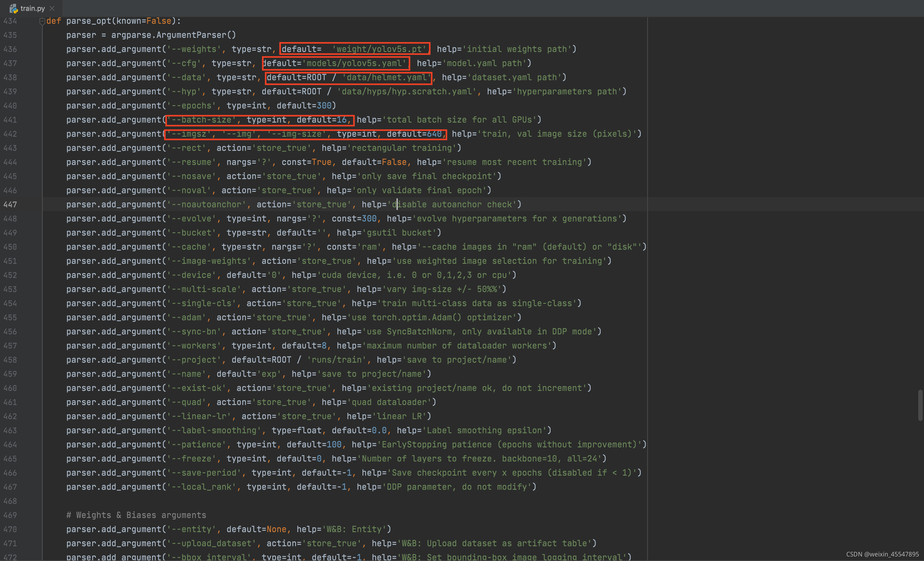Click the '--quad' argument string
This screenshot has width=924, height=561.
[x=187, y=402]
